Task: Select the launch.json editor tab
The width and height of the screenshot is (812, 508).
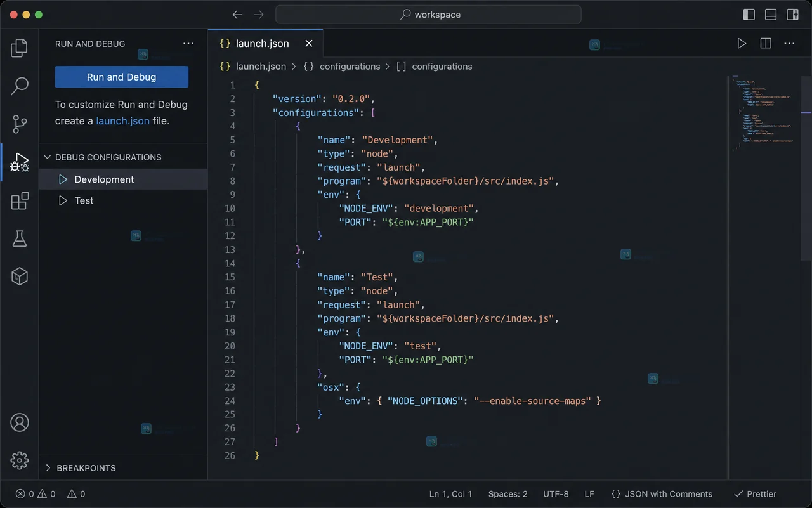Action: [x=265, y=43]
